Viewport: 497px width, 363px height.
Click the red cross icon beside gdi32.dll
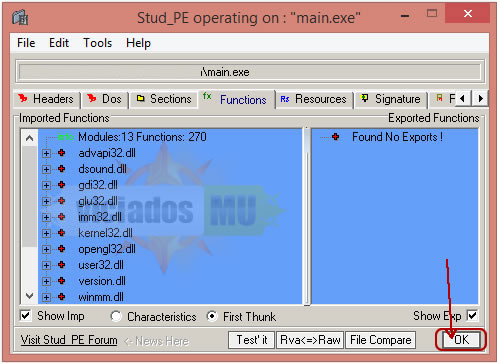[x=61, y=185]
